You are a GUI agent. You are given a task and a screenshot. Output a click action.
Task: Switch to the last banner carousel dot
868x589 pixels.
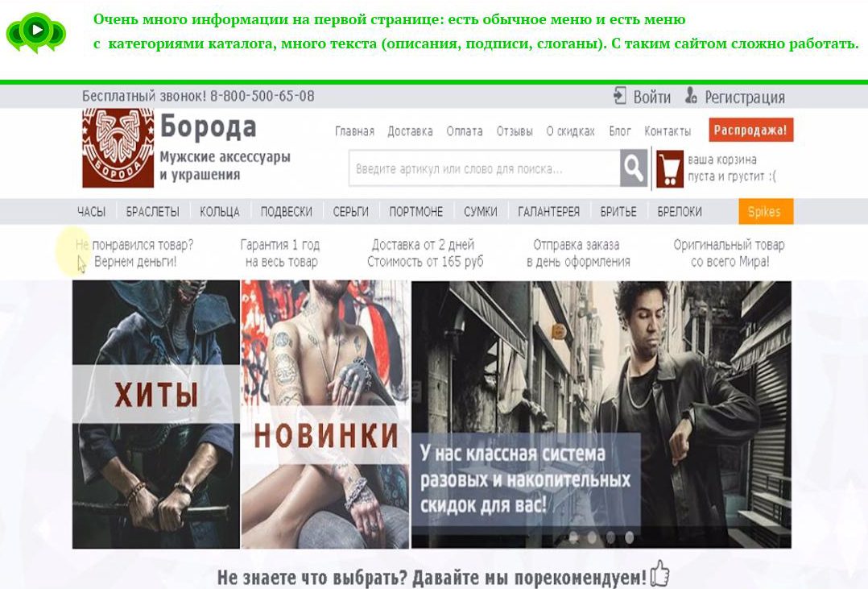[x=629, y=537]
